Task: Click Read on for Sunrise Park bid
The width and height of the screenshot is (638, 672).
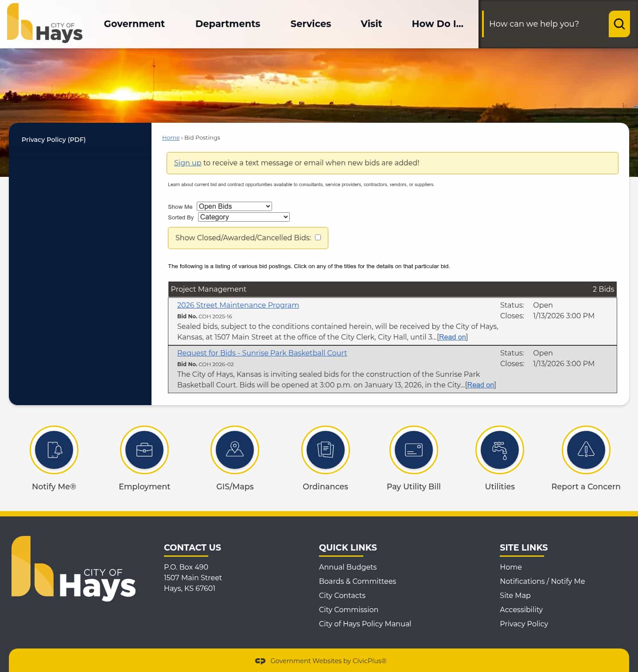Action: (x=481, y=385)
